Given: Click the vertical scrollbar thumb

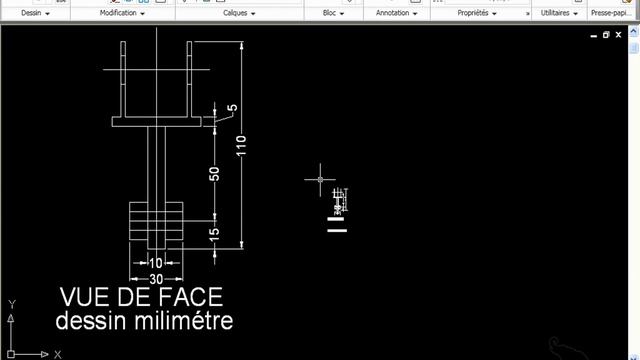Looking at the screenshot, I should point(633,48).
